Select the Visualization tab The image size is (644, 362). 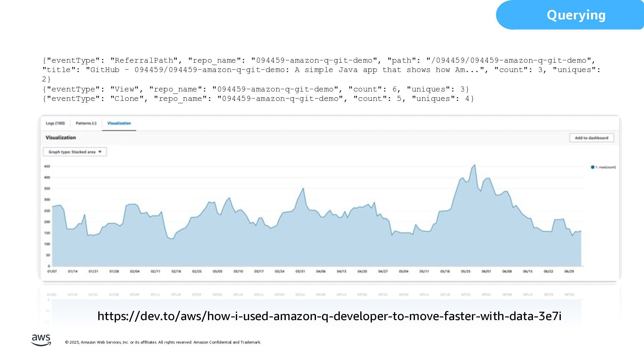(119, 123)
